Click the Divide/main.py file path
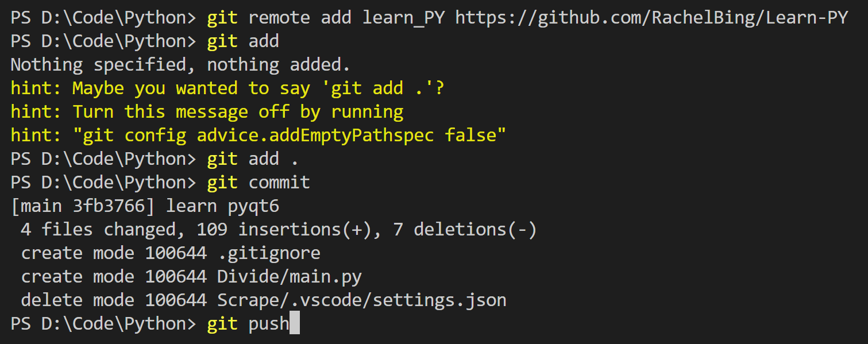 pos(290,277)
